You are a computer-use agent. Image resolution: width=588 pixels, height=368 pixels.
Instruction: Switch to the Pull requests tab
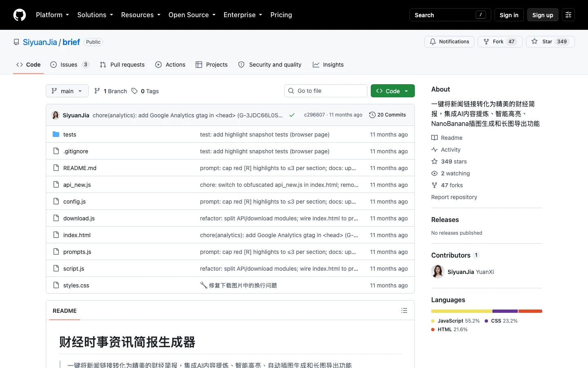click(122, 65)
